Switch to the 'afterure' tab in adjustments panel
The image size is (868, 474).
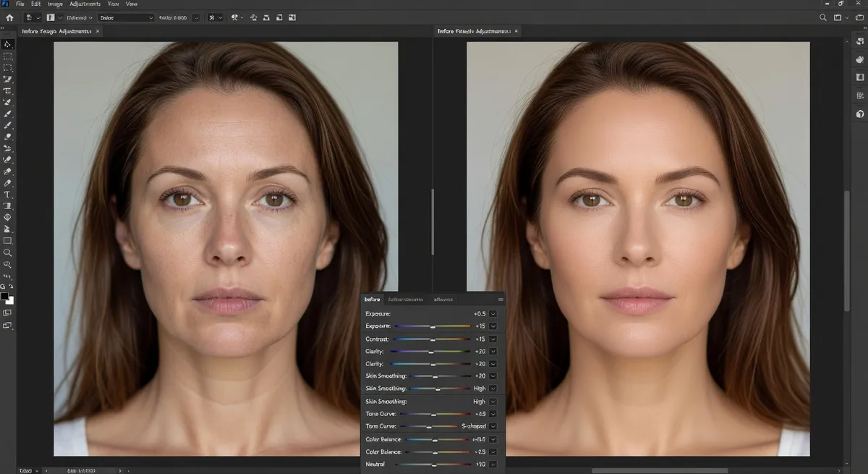click(x=443, y=299)
